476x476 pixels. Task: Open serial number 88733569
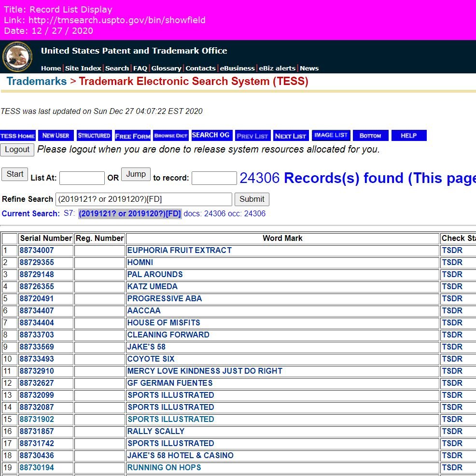37,347
